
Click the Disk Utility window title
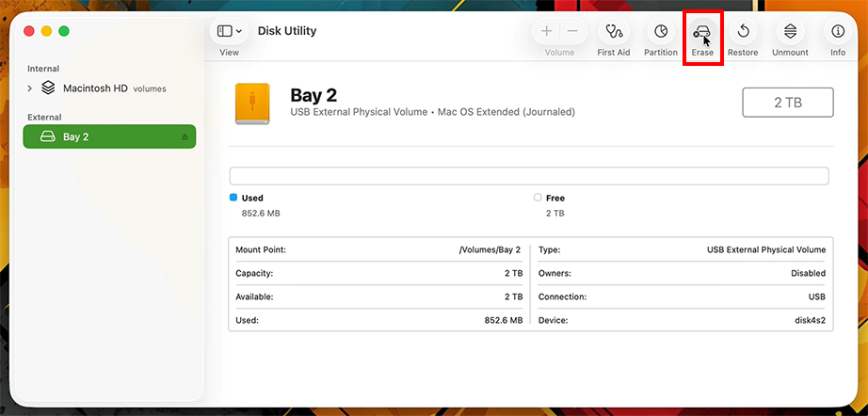click(287, 31)
